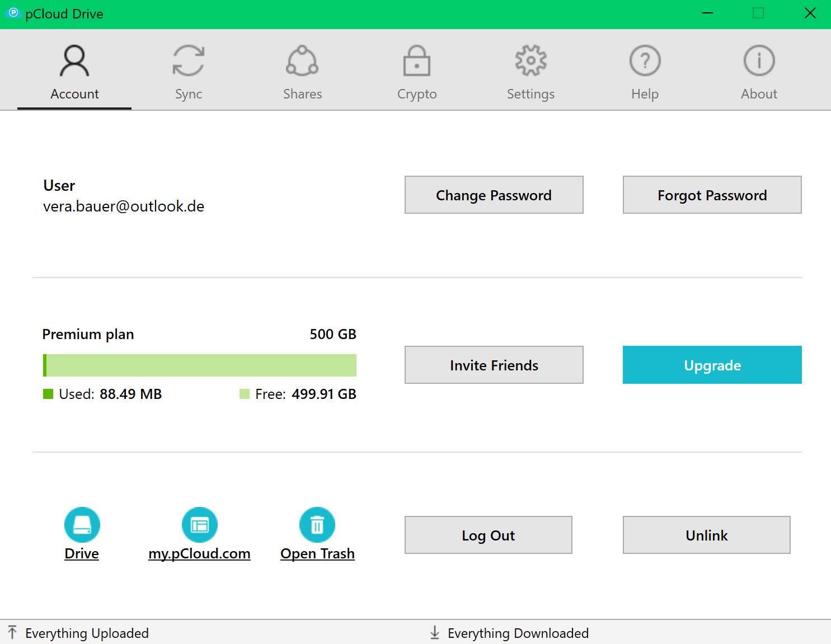Open the Help question mark icon
831x644 pixels.
pos(645,60)
